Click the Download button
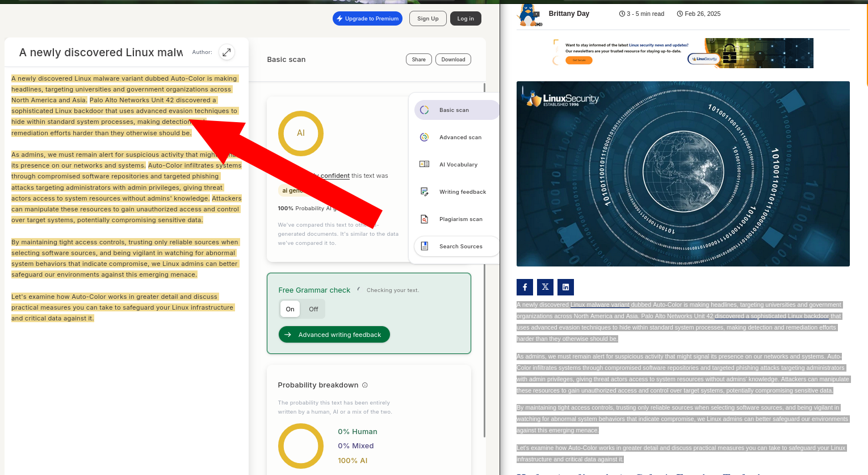The height and width of the screenshot is (475, 868). 453,59
